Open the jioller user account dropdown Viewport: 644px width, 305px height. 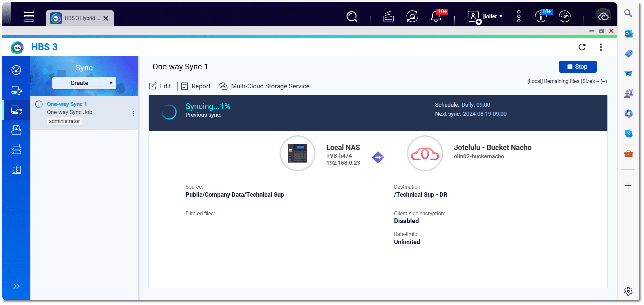(x=493, y=16)
